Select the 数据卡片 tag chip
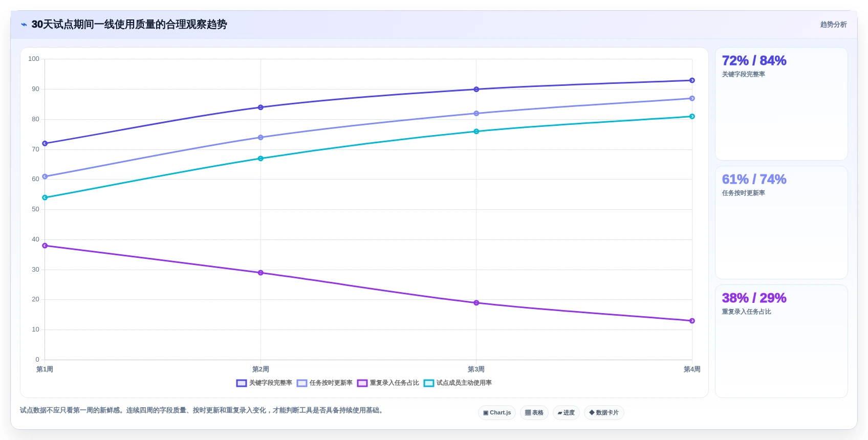Image resolution: width=868 pixels, height=440 pixels. pos(604,413)
